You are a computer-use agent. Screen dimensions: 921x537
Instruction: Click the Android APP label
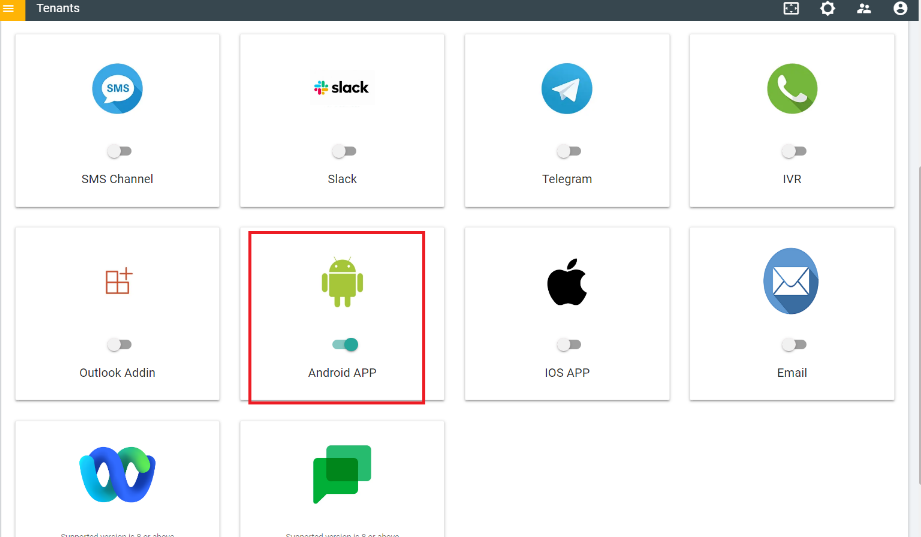click(342, 372)
